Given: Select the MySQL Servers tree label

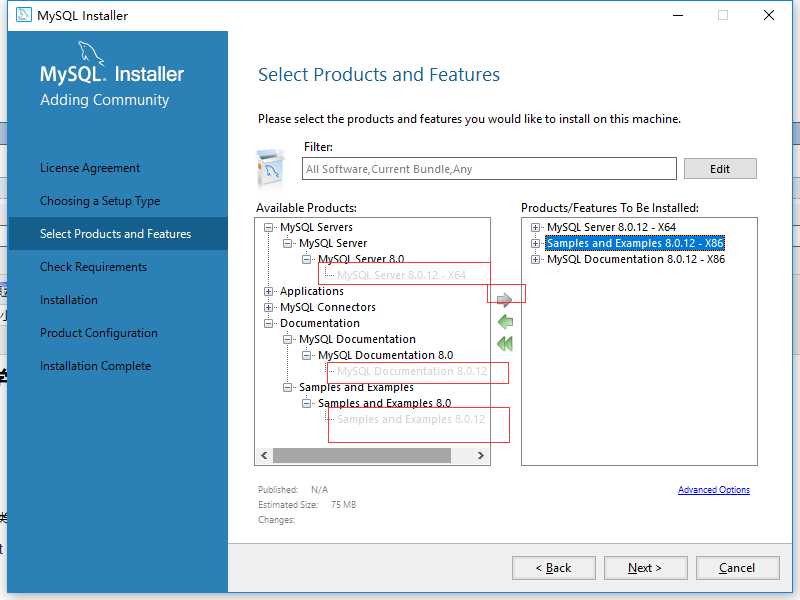Looking at the screenshot, I should pos(316,227).
